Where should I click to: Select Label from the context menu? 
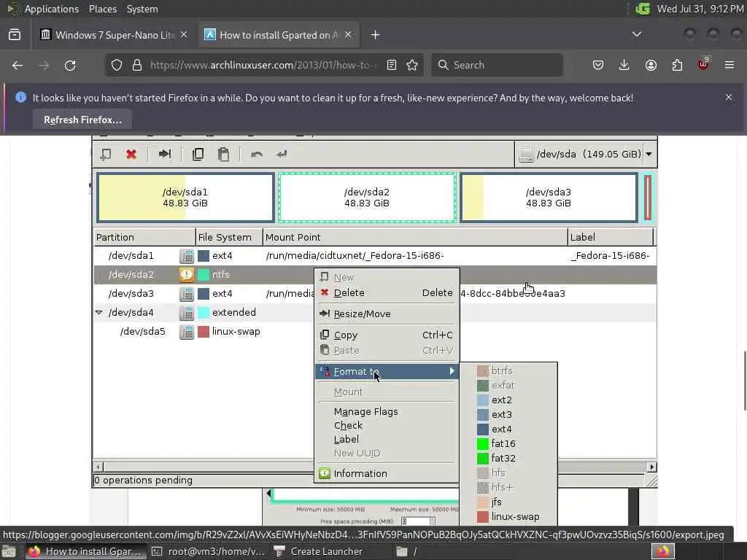click(x=387, y=439)
